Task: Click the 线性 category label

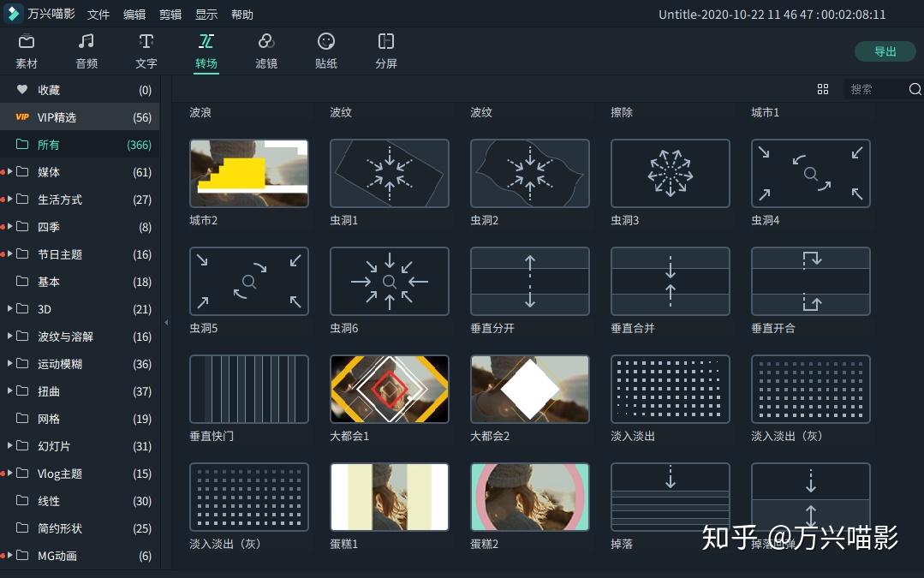Action: [49, 501]
